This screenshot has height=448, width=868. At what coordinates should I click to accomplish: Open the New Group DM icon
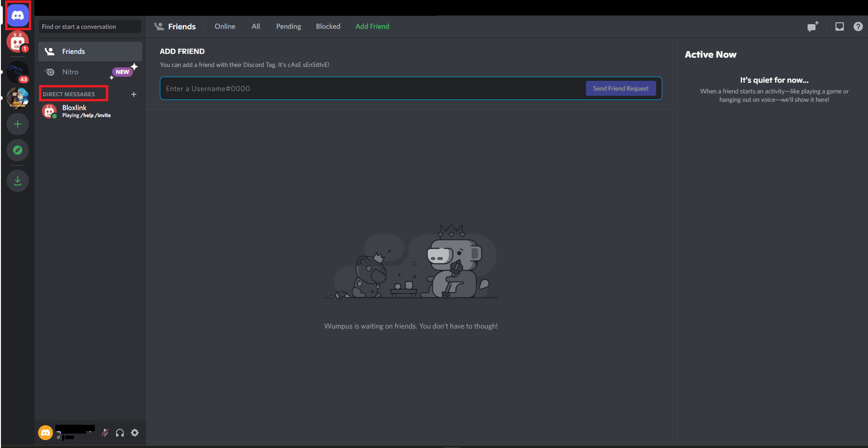coord(813,26)
